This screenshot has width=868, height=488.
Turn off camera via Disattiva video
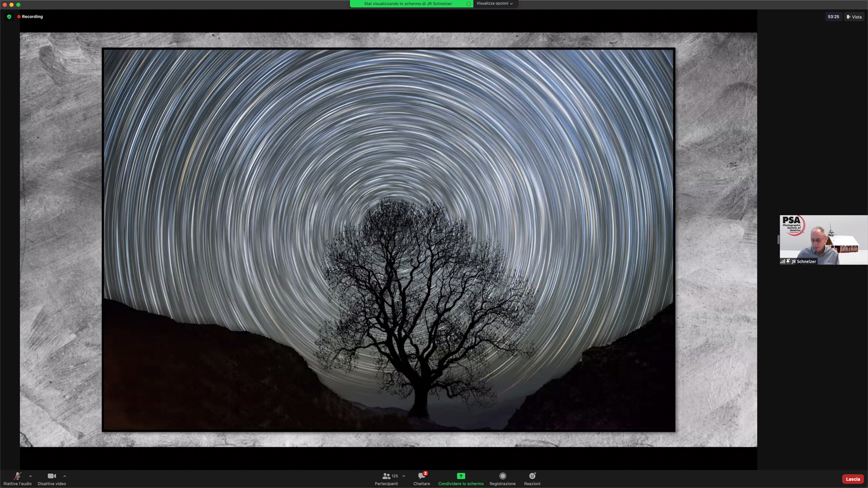tap(52, 479)
